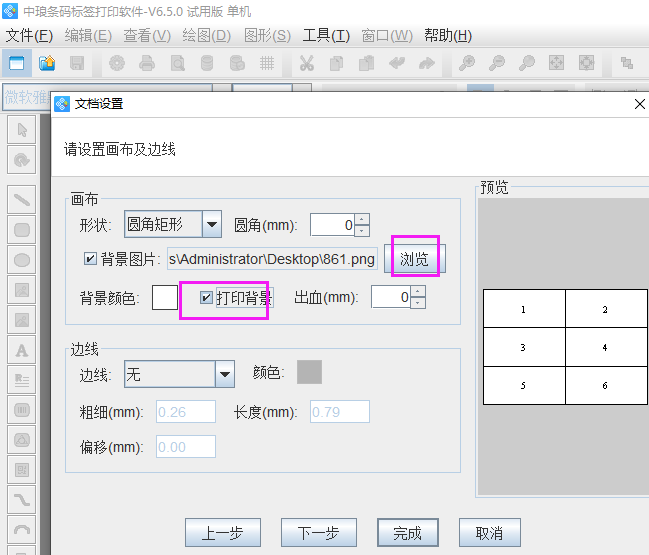
Task: Proceed with 下一步 button
Action: pyautogui.click(x=319, y=533)
